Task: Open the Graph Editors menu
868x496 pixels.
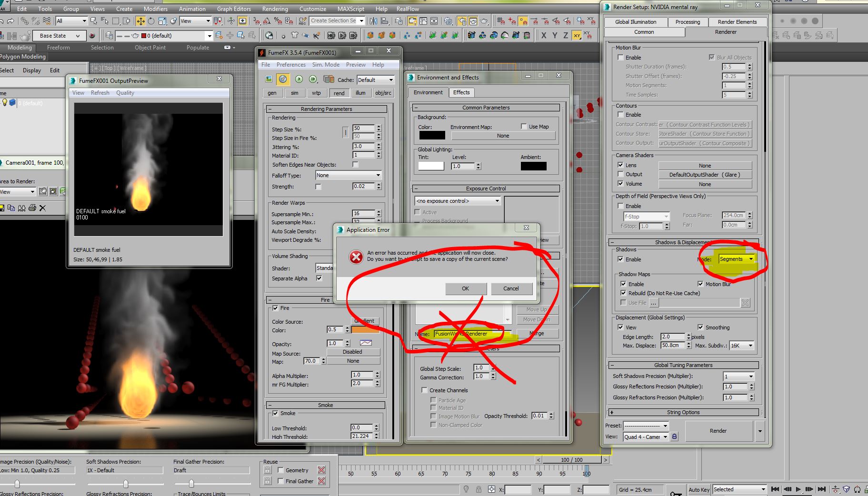Action: click(234, 9)
